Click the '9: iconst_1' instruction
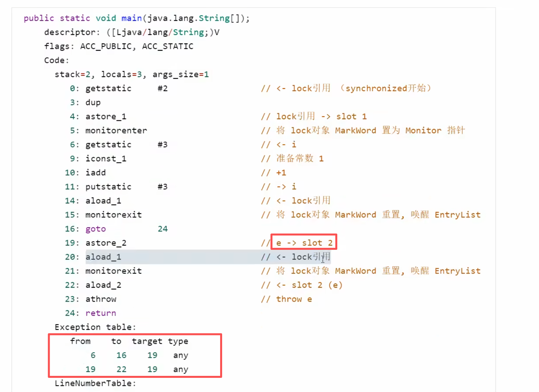 [98, 159]
